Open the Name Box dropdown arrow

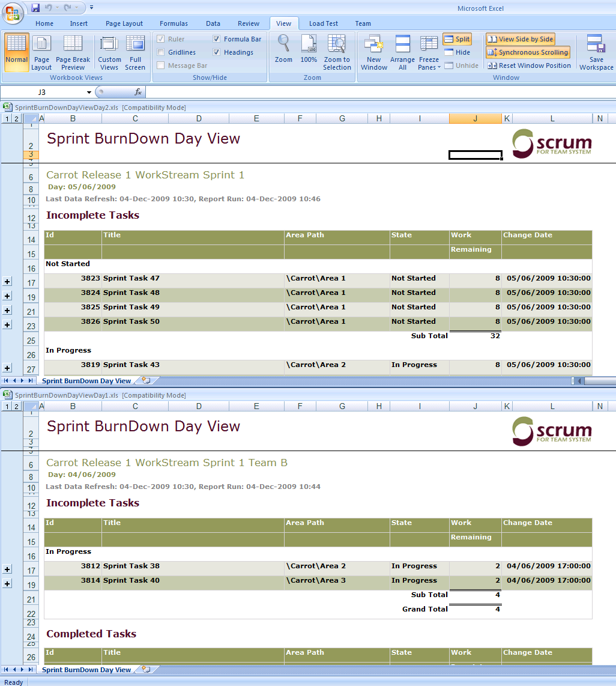[x=89, y=93]
